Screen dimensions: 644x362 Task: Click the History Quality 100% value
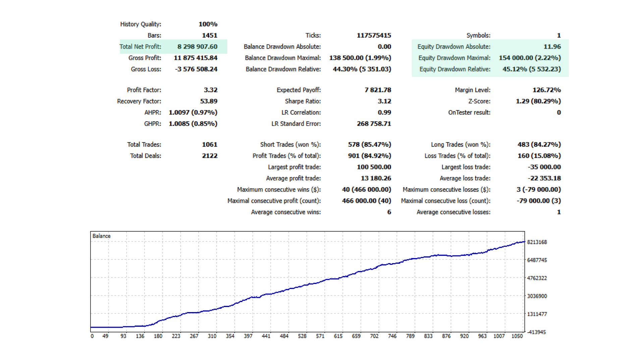(x=208, y=24)
